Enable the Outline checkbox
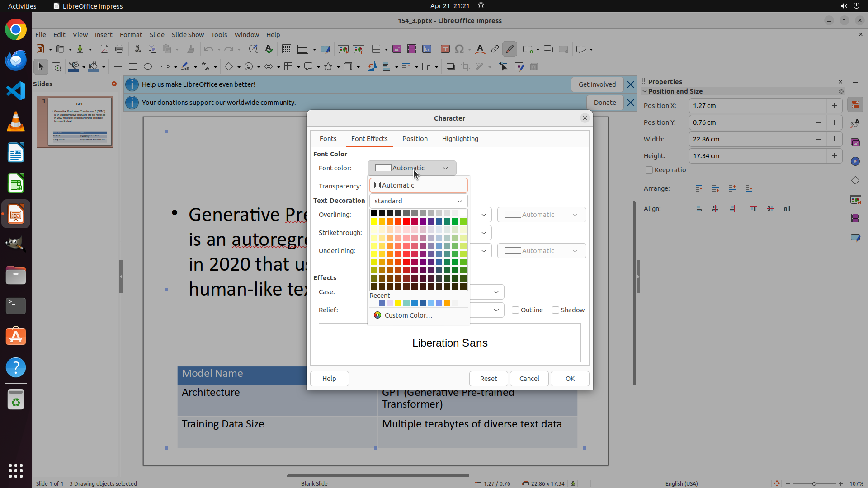Screen dimensions: 868x488 pyautogui.click(x=515, y=310)
